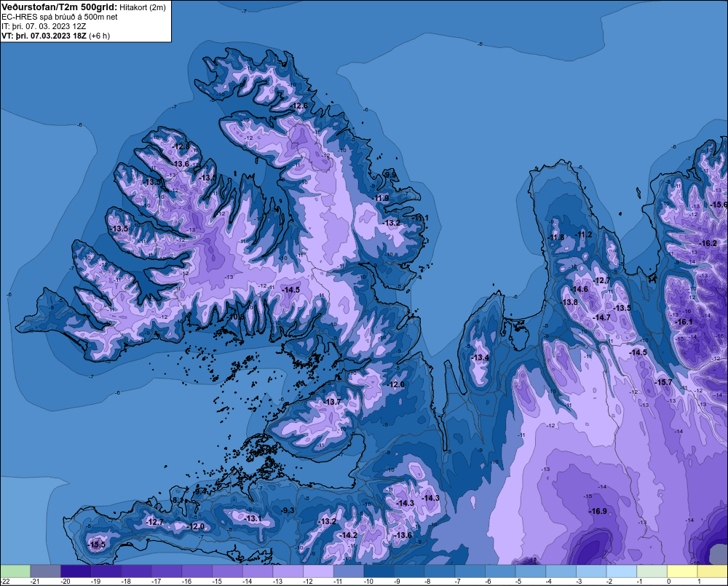Click the legend swatch above the -13 label
728x586 pixels.
[x=288, y=571]
